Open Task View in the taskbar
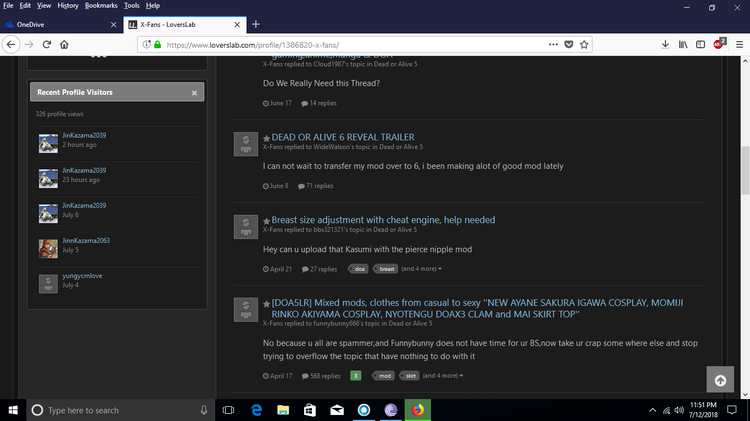750x421 pixels. [229, 410]
